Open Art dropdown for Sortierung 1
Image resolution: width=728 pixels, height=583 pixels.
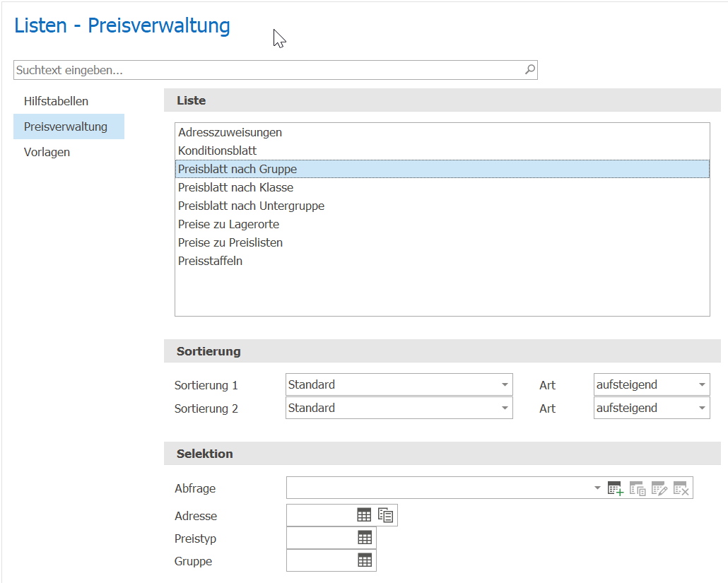click(x=702, y=385)
